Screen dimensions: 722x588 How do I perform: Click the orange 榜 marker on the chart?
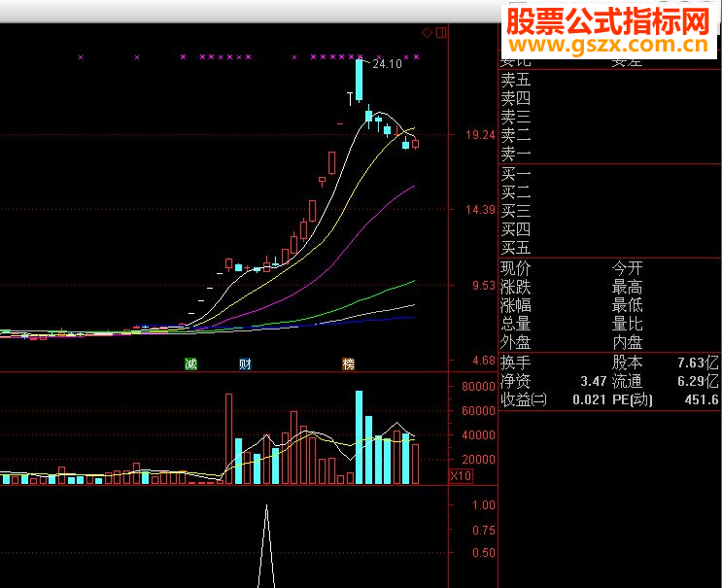(x=349, y=364)
